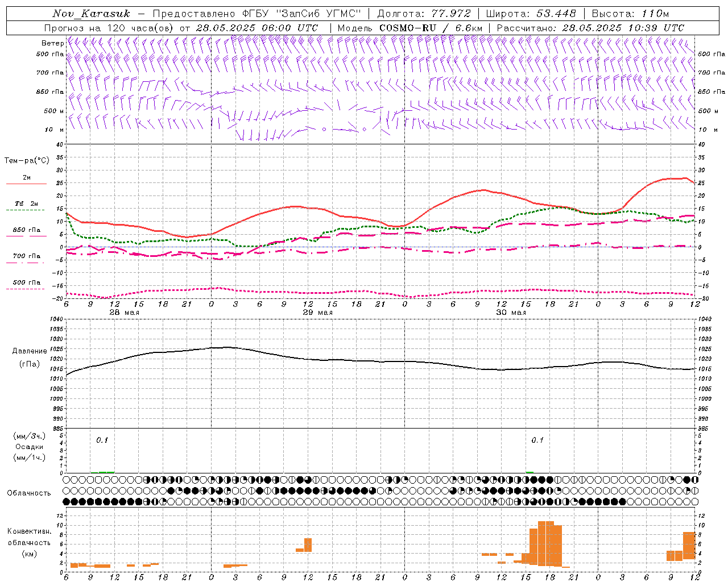The width and height of the screenshot is (728, 582).
Task: Click the date label 29 мая
Action: [317, 313]
